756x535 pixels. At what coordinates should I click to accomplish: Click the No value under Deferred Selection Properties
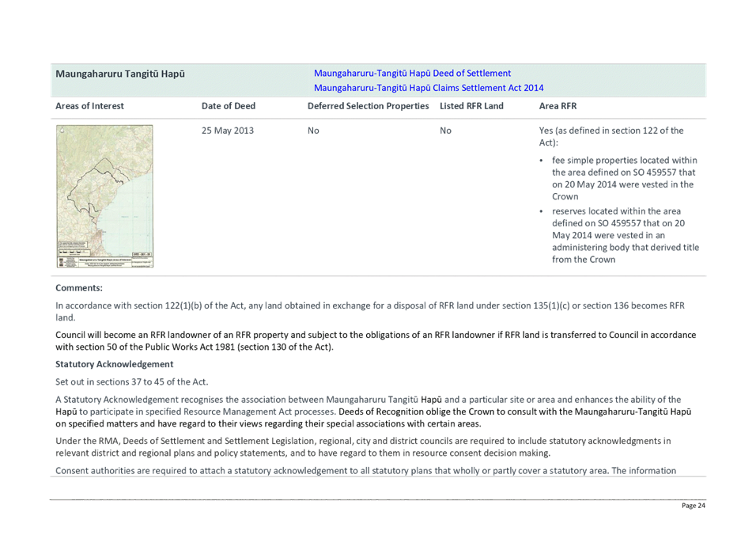tap(313, 131)
